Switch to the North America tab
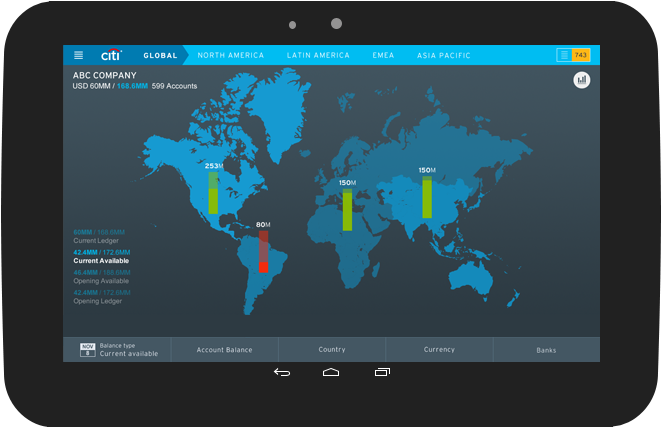The width and height of the screenshot is (661, 427). point(231,55)
